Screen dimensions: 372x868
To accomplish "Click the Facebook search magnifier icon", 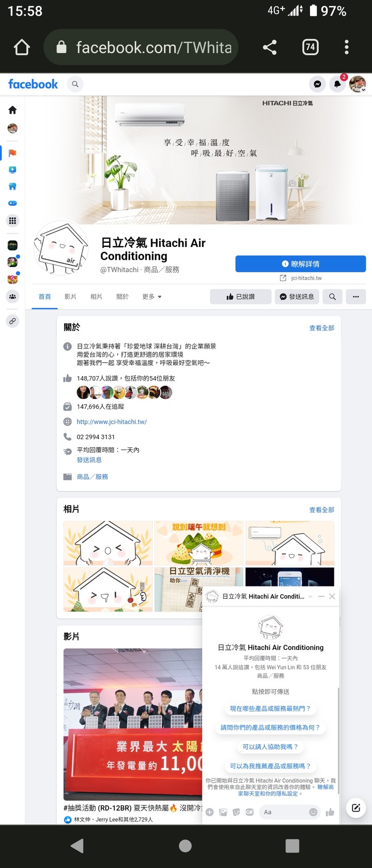I will pos(75,84).
